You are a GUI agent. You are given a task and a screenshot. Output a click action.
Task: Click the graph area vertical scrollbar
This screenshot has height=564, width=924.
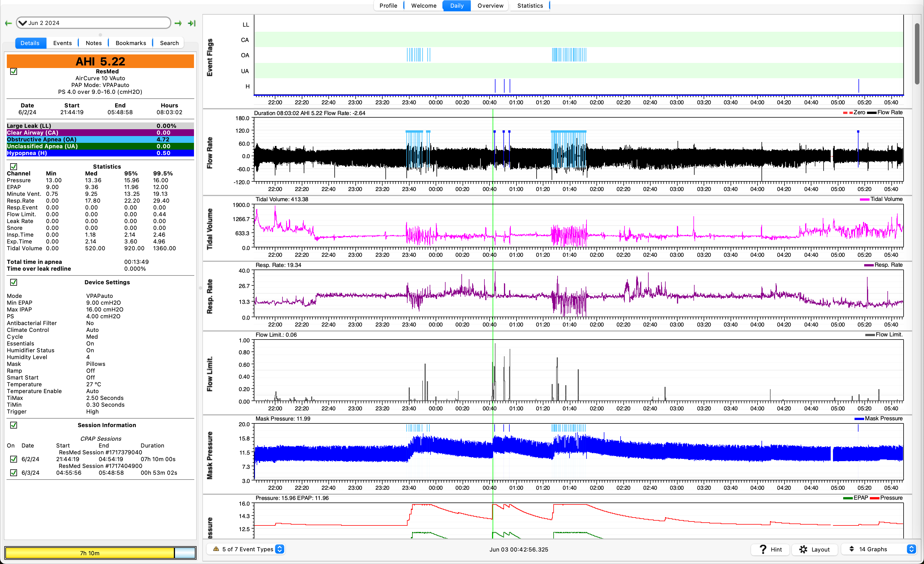click(917, 53)
